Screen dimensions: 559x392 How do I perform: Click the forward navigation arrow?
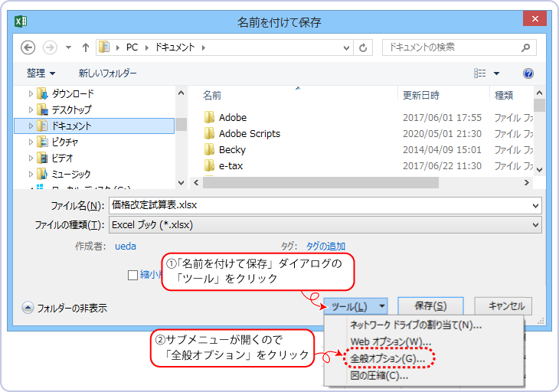coord(50,47)
